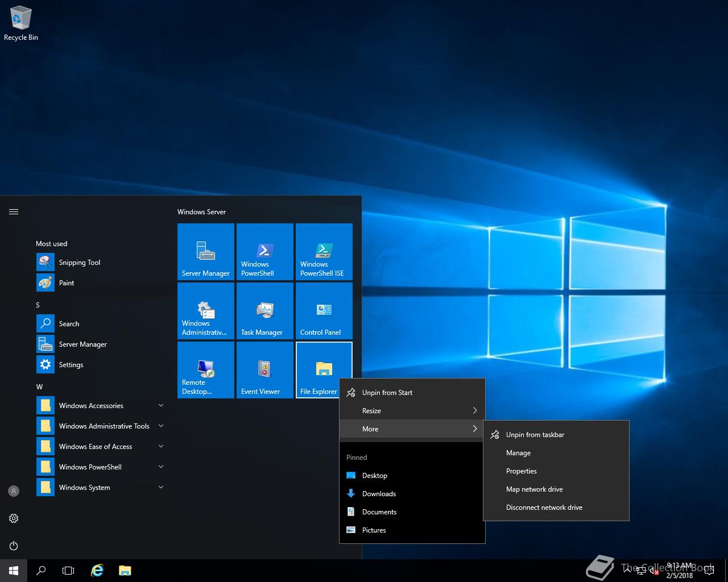
Task: Open Server Manager in the app list
Action: 100,344
